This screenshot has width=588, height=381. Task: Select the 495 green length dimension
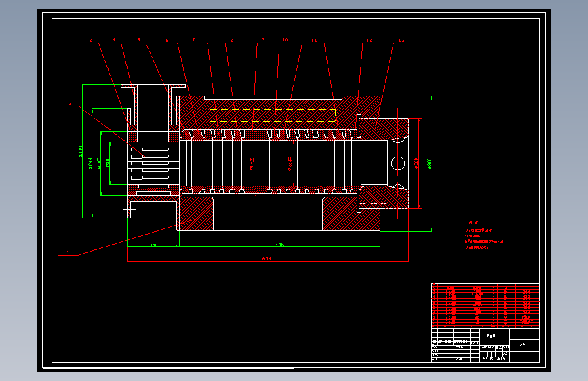point(279,245)
